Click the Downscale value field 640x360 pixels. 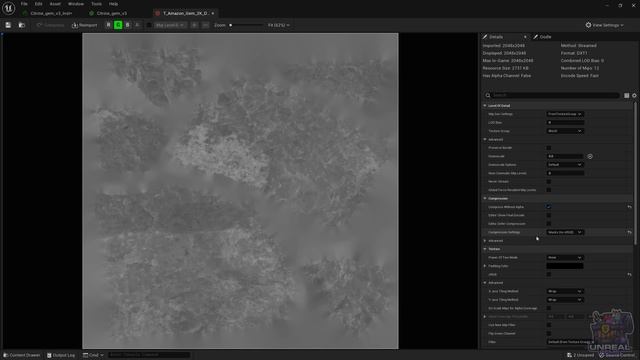(565, 156)
